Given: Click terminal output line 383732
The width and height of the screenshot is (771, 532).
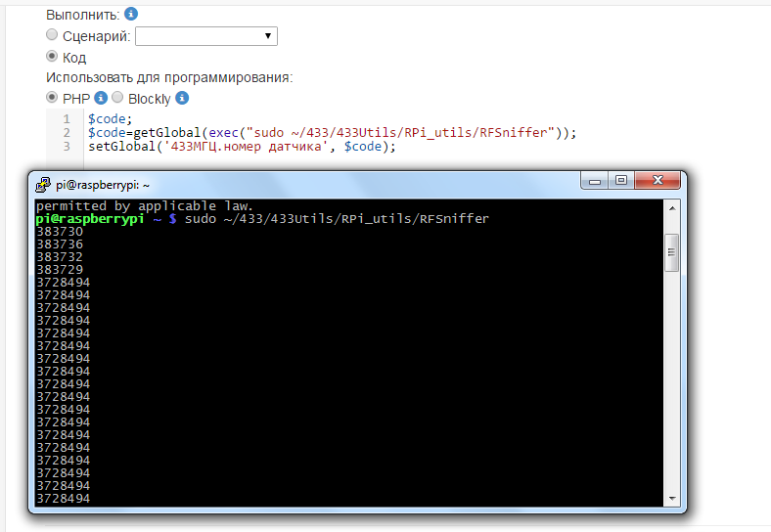Looking at the screenshot, I should click(x=60, y=257).
